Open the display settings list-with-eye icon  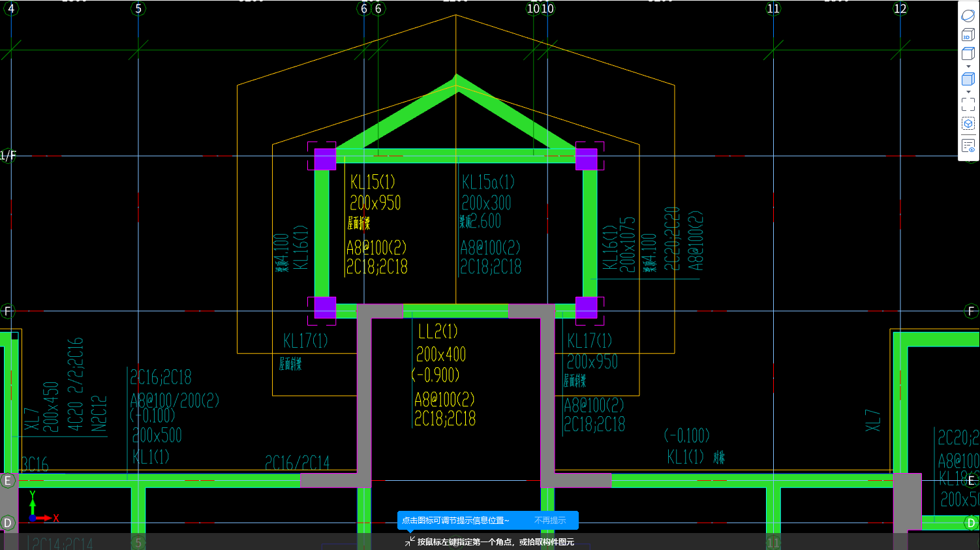(x=968, y=145)
